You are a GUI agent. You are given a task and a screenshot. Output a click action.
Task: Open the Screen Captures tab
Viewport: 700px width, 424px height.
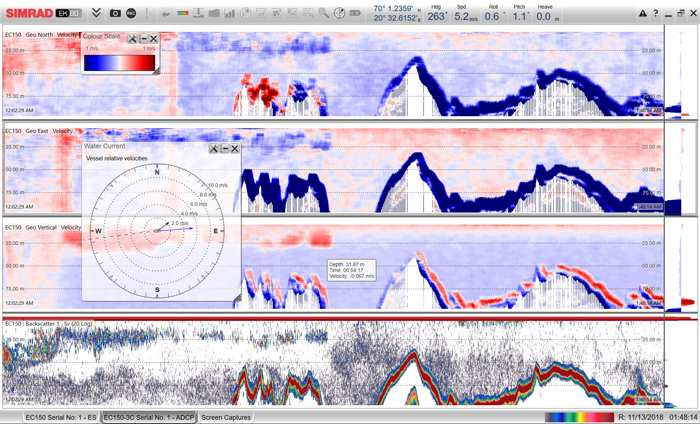[225, 417]
